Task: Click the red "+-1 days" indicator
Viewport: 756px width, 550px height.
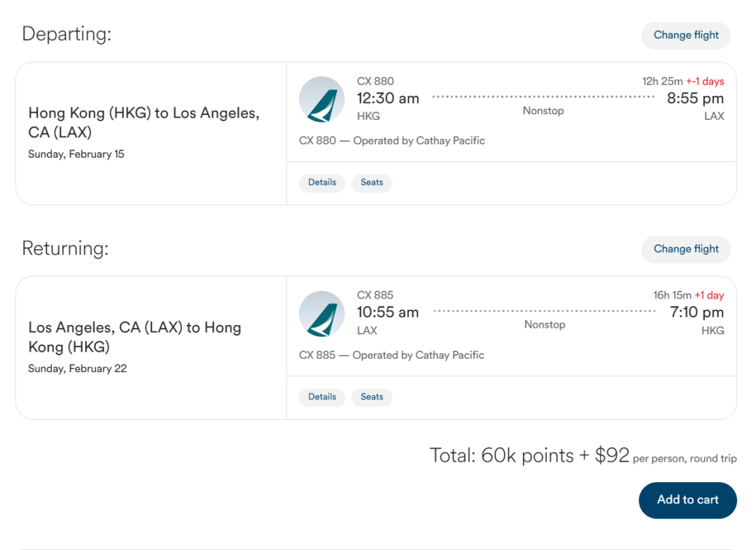Action: coord(705,81)
